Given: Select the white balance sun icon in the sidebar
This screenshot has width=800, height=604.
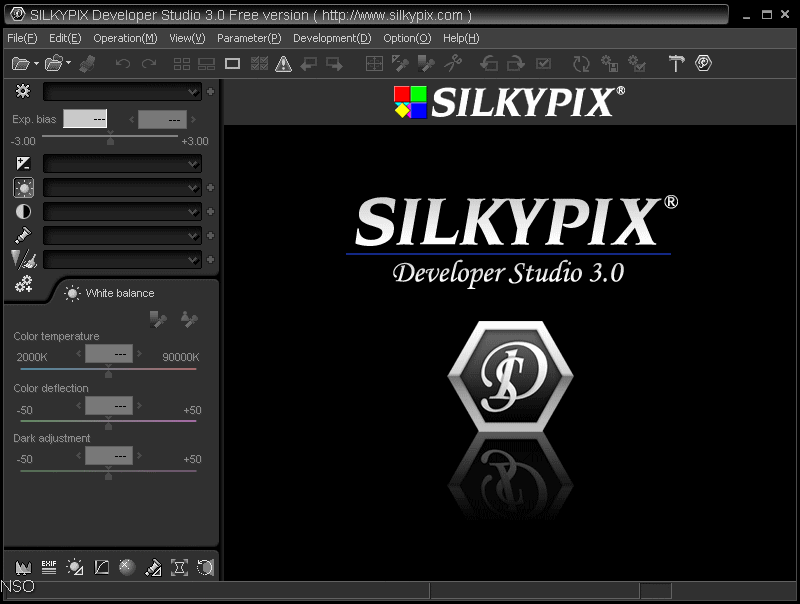Looking at the screenshot, I should (23, 188).
